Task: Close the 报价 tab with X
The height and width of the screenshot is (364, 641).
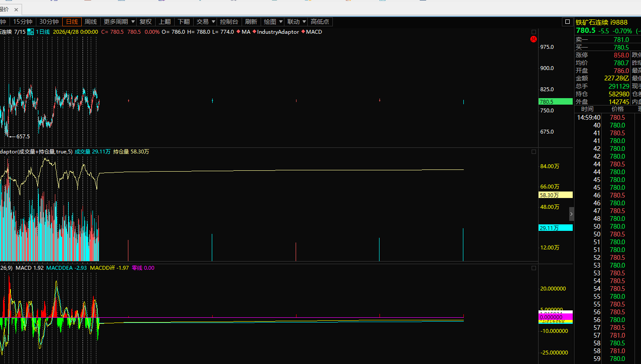Action: [16, 10]
